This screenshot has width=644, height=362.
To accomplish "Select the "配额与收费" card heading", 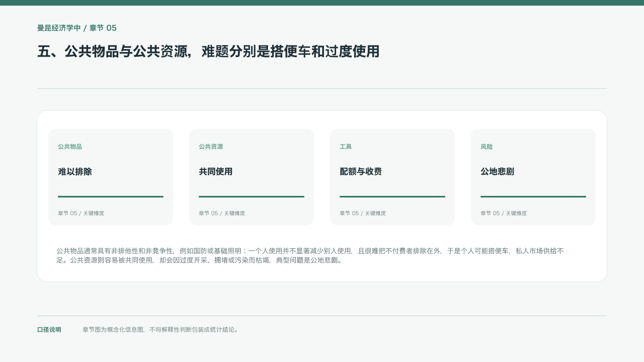I will [x=361, y=172].
